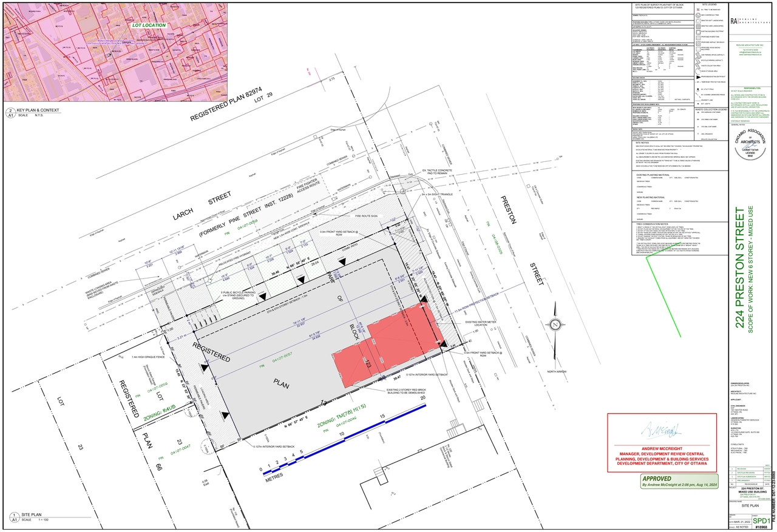This screenshot has width=777, height=532.
Task: Click the SPD1 sheet number
Action: click(x=761, y=521)
